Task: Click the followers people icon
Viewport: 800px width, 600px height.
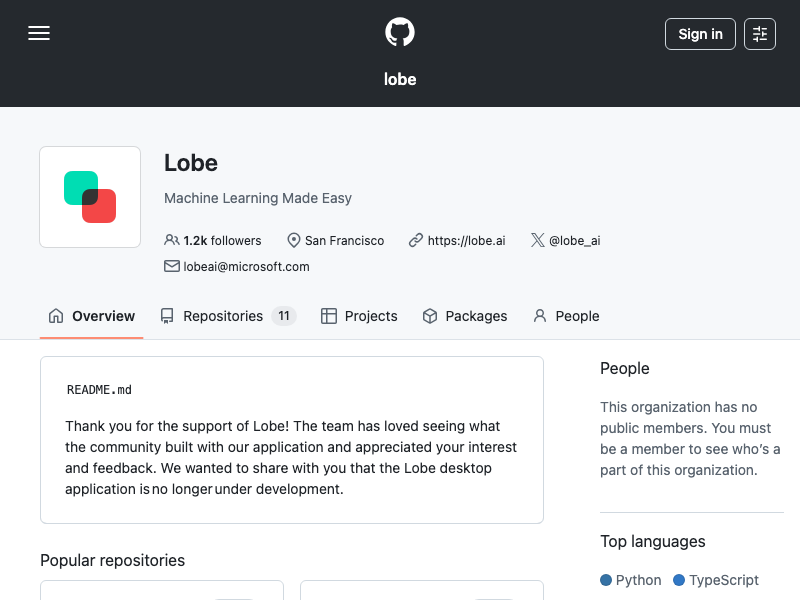Action: click(x=172, y=240)
